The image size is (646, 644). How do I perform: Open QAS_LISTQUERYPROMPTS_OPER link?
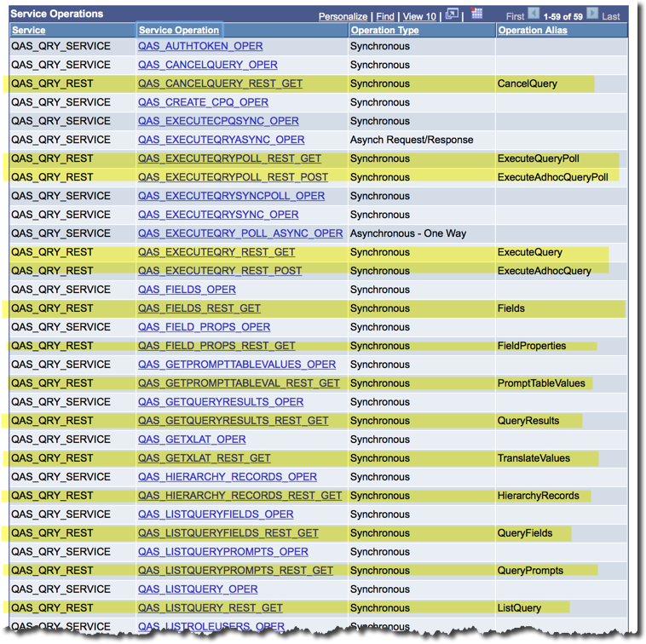[x=223, y=552]
